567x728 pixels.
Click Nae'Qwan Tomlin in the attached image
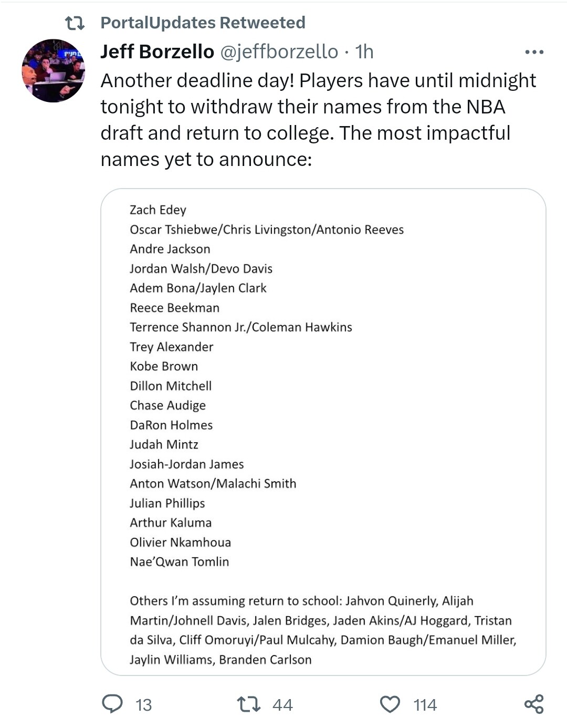coord(180,561)
